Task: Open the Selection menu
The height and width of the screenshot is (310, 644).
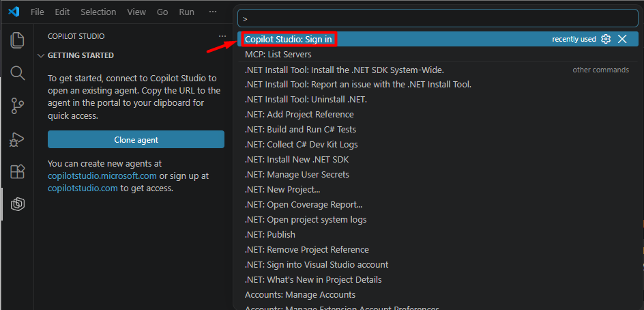Action: point(98,12)
